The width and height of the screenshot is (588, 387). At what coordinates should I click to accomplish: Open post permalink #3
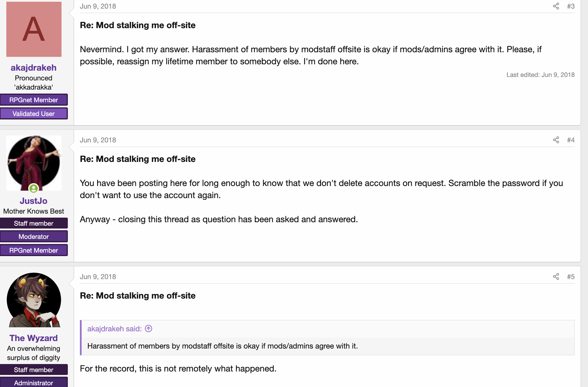pos(570,6)
